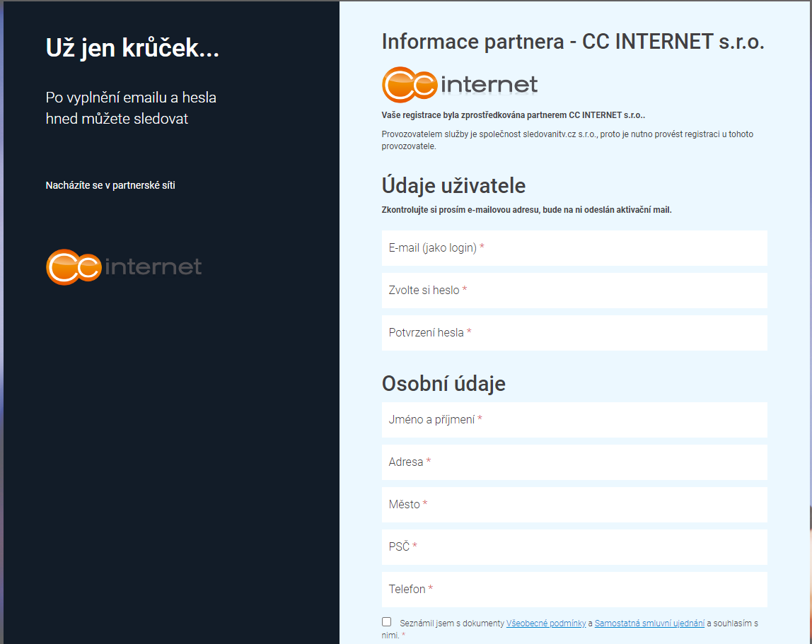Focus the E-mail (jako login) field
The width and height of the screenshot is (812, 644).
[574, 248]
